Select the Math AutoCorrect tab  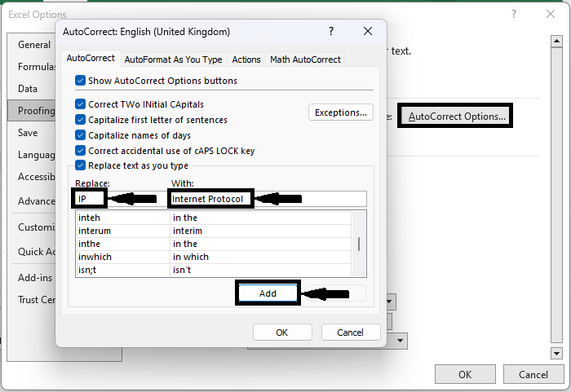point(305,59)
